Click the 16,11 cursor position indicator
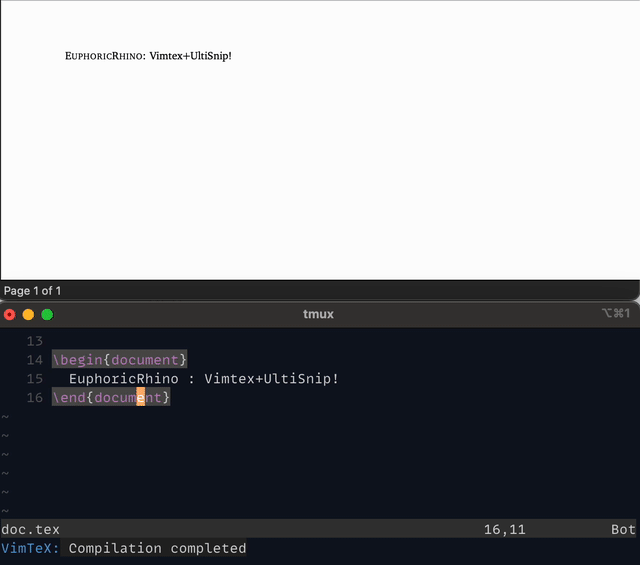640x565 pixels. click(504, 529)
